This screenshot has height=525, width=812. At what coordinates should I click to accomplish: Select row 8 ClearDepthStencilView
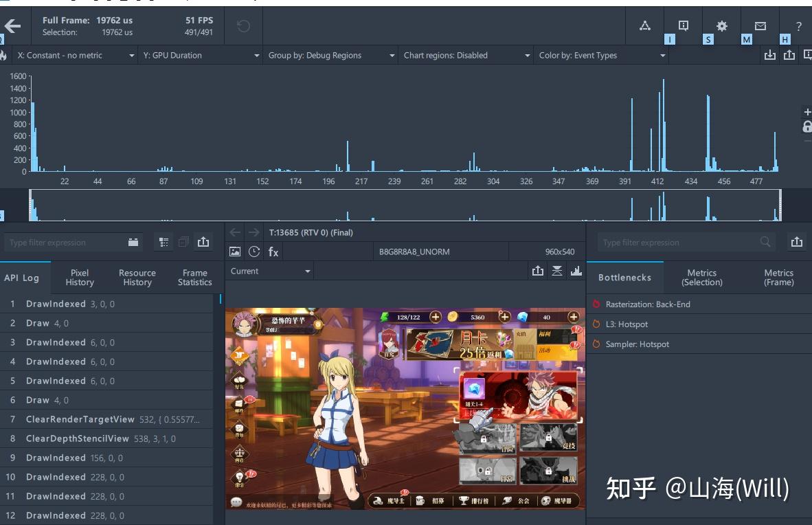point(106,438)
